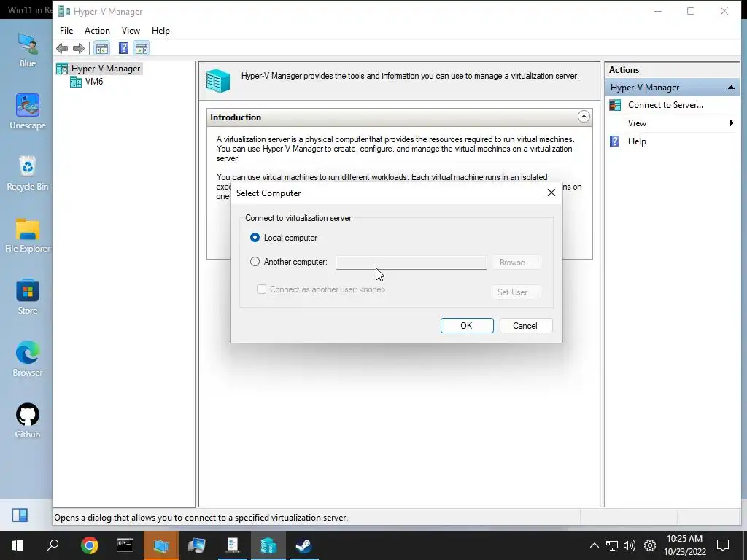Open the File menu
Screen dimensions: 747x560
point(66,31)
